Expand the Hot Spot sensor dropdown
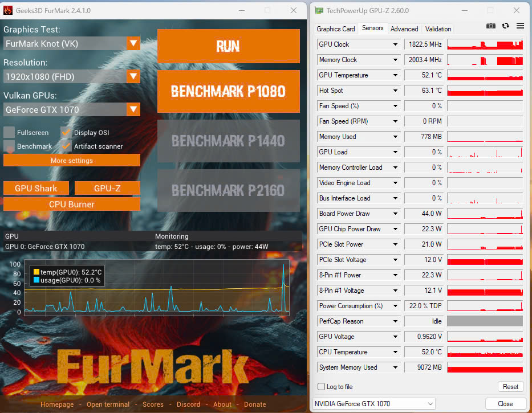 395,91
